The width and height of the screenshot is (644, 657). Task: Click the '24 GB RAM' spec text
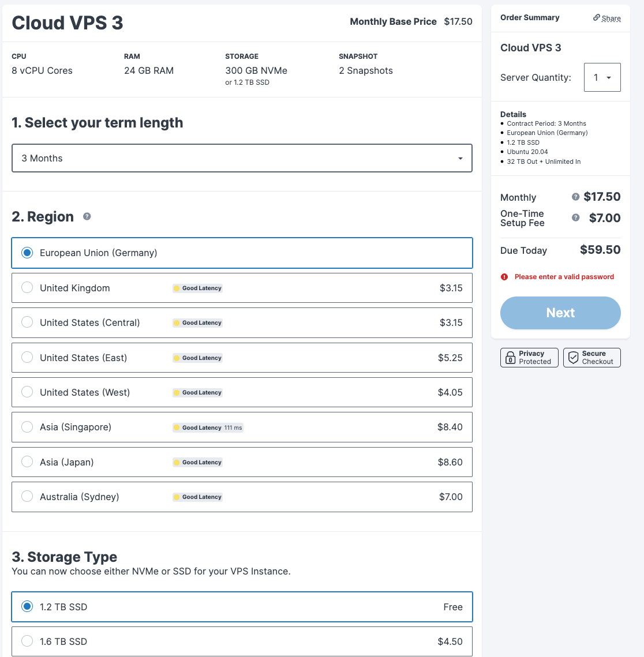(x=149, y=71)
